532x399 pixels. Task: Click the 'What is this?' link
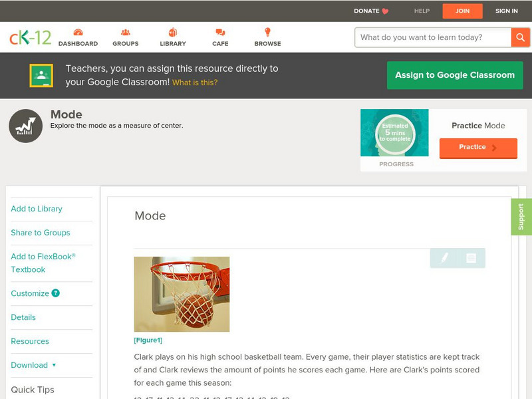click(x=195, y=82)
